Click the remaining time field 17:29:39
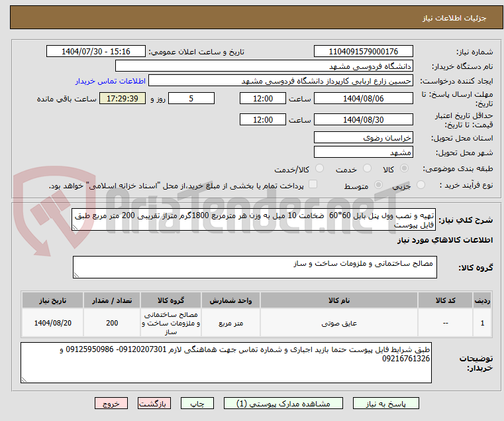 point(122,98)
